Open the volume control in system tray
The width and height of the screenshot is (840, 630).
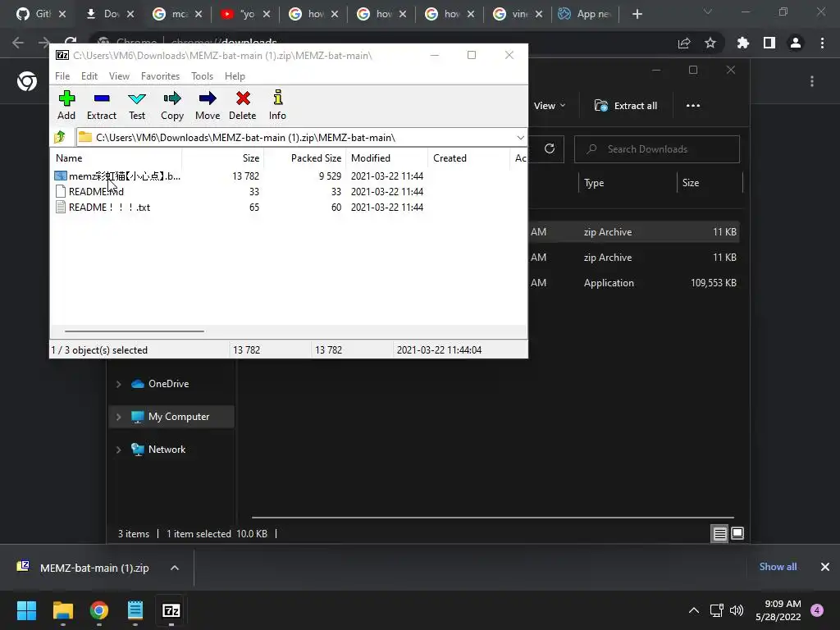(737, 610)
